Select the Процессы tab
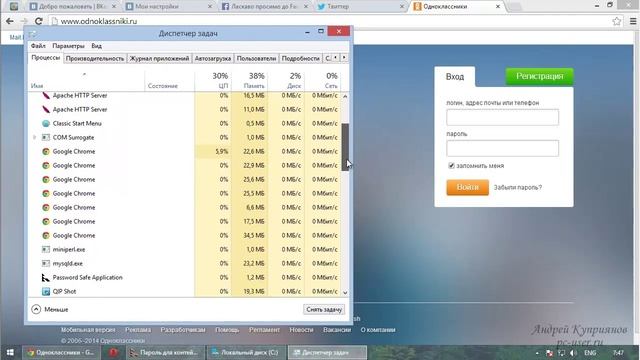640x360 pixels. pos(46,58)
